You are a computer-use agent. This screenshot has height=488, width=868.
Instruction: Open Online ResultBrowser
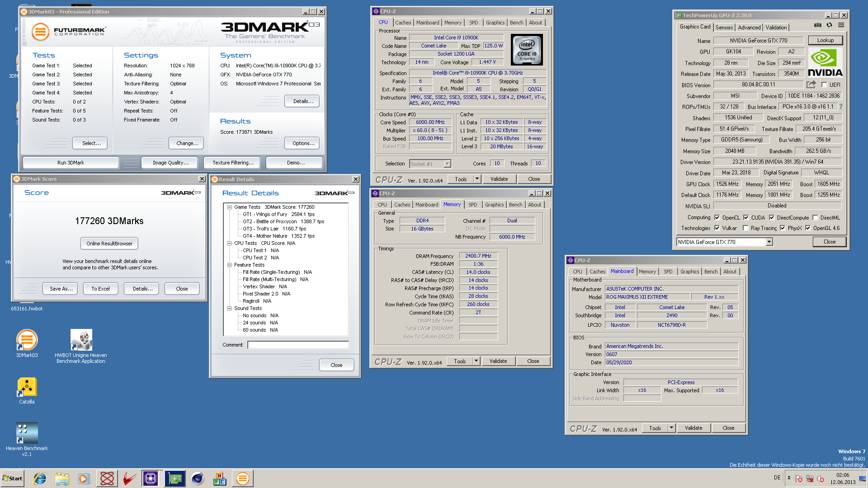109,244
